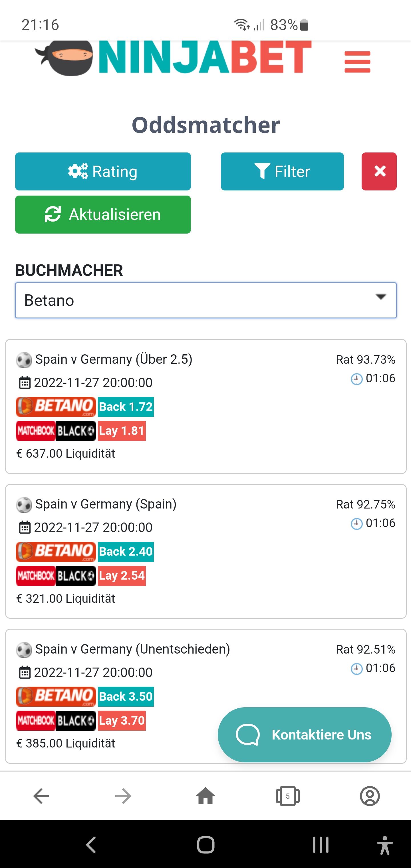Click Lay 3.70 odds for Unentschieden
The height and width of the screenshot is (868, 411).
pos(122,720)
